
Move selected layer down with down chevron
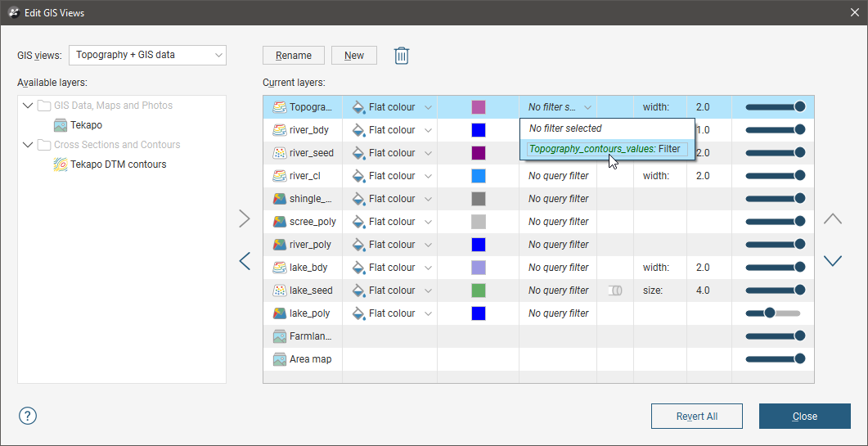click(x=832, y=261)
